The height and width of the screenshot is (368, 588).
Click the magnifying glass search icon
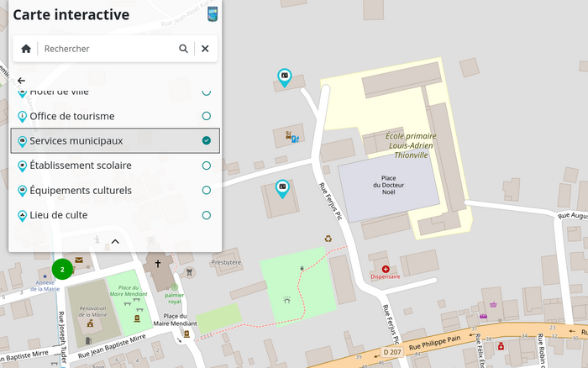tap(183, 49)
